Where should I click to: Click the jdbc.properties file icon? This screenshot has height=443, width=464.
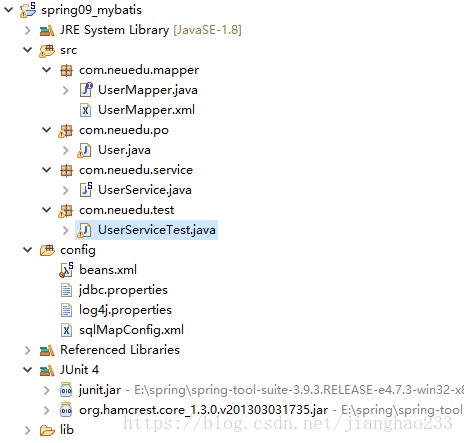click(66, 290)
